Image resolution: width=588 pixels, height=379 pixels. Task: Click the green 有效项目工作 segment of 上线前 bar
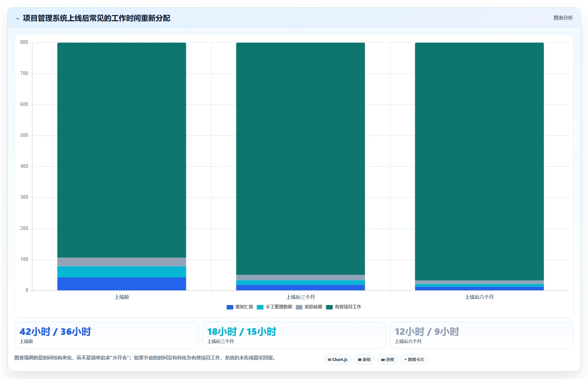(122, 150)
